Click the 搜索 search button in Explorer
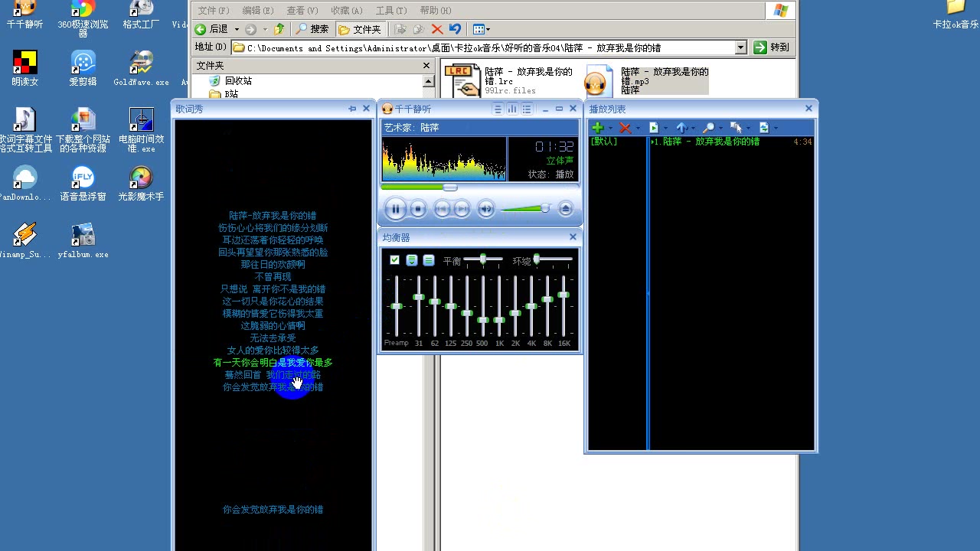 click(312, 29)
